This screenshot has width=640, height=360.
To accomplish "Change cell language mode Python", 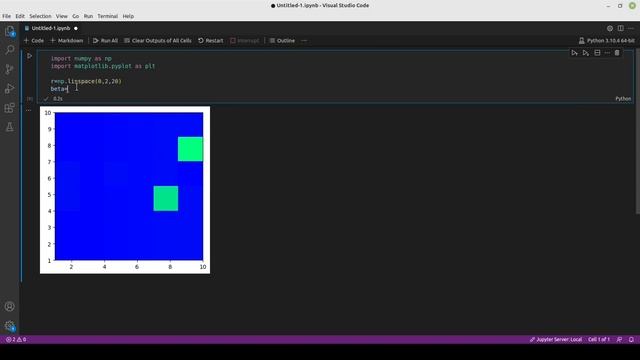I will (x=623, y=99).
